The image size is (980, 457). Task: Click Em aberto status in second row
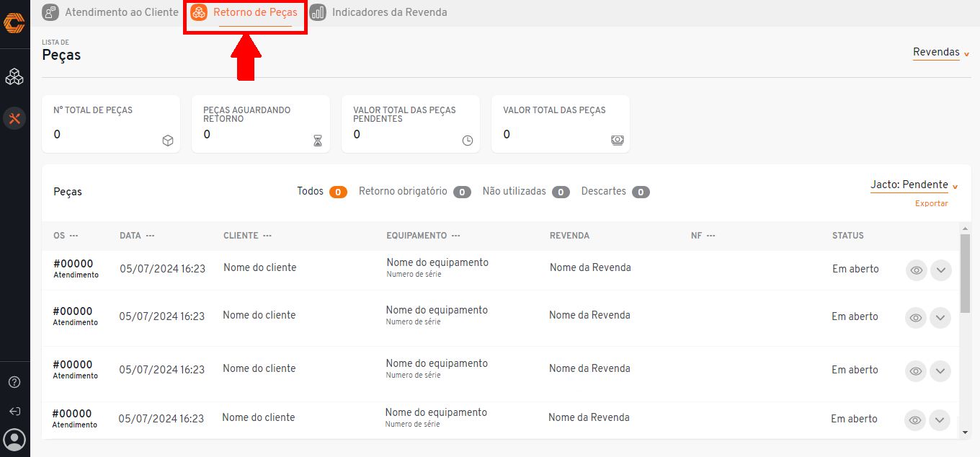click(855, 316)
